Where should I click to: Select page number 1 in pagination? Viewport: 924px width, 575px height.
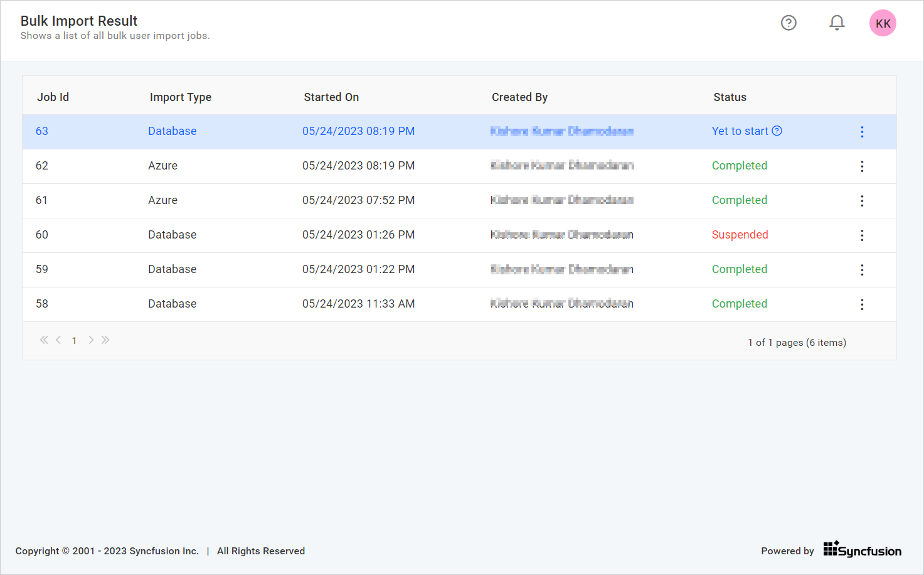point(74,340)
